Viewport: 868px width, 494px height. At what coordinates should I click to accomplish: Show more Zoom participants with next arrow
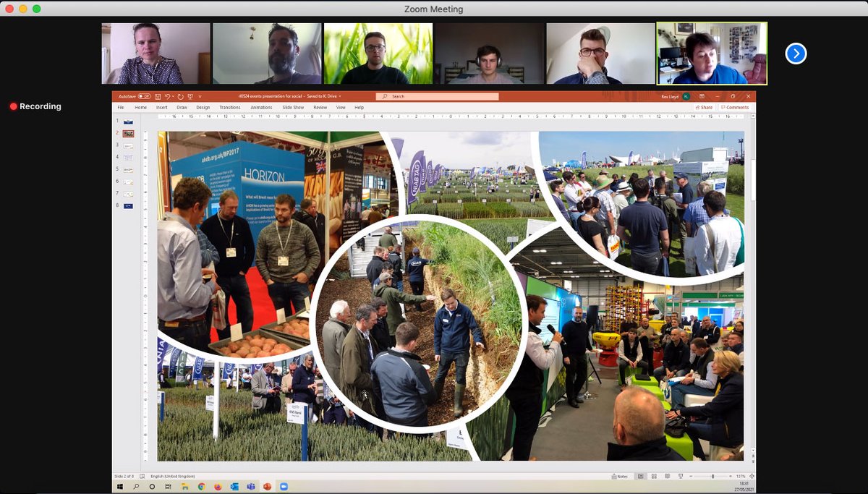click(x=796, y=54)
